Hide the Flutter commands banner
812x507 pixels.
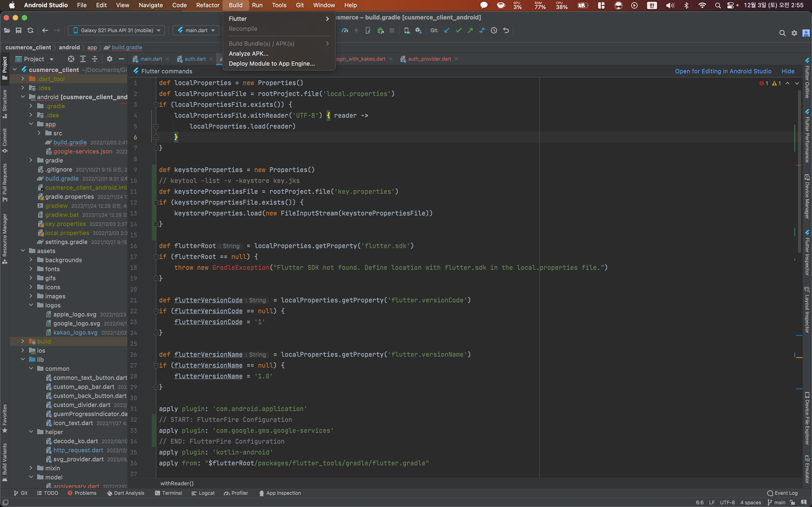pyautogui.click(x=788, y=71)
